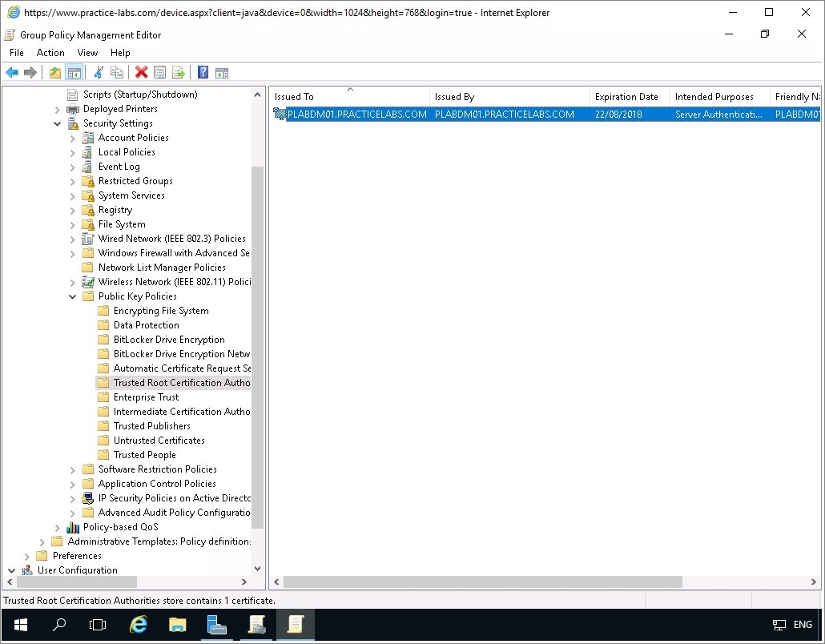The width and height of the screenshot is (825, 644).
Task: Click the red Delete X icon
Action: click(x=142, y=73)
